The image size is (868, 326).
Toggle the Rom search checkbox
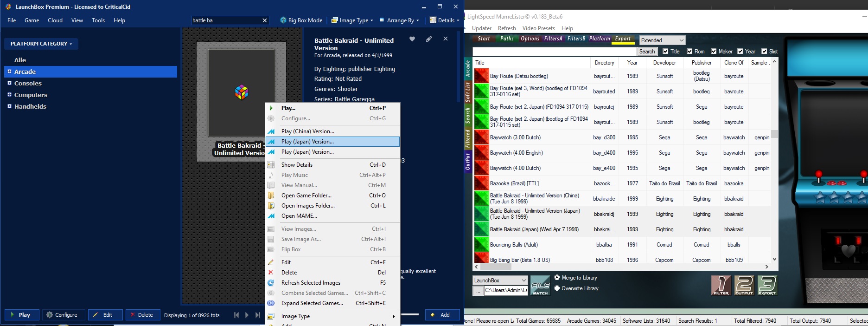pos(689,52)
